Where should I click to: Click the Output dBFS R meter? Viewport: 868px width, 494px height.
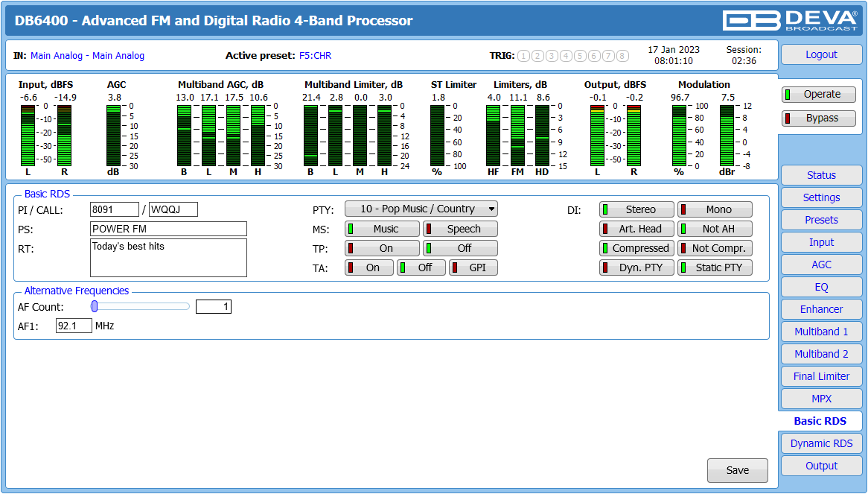634,136
